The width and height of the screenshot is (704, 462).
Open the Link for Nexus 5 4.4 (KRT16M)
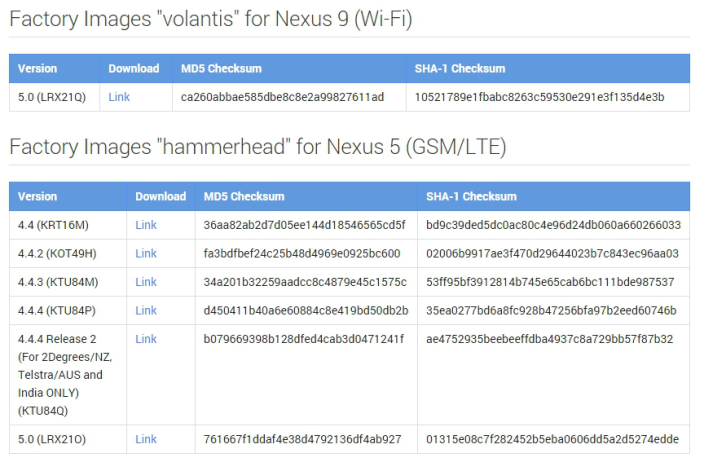click(146, 225)
